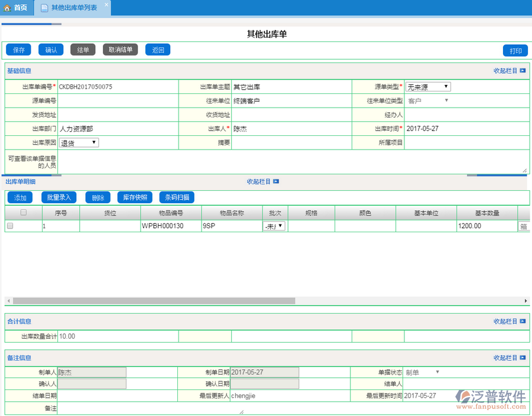Collapse 基础信息 section via arrow icon
The image size is (532, 416).
[x=523, y=71]
